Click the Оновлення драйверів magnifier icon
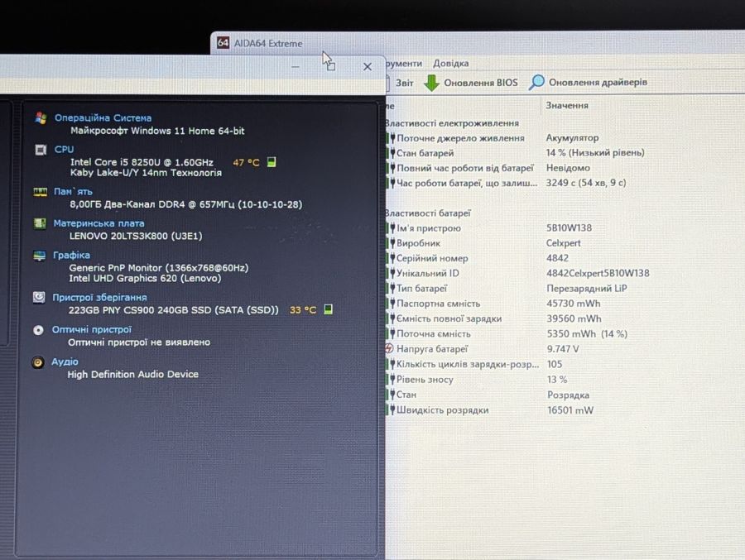This screenshot has width=745, height=560. click(x=536, y=82)
